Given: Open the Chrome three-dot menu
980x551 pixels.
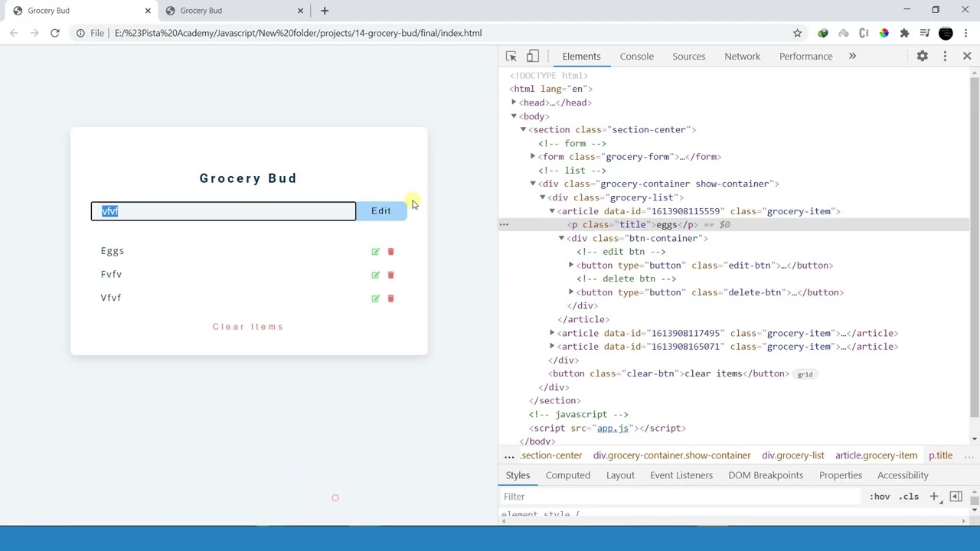Looking at the screenshot, I should click(x=966, y=33).
